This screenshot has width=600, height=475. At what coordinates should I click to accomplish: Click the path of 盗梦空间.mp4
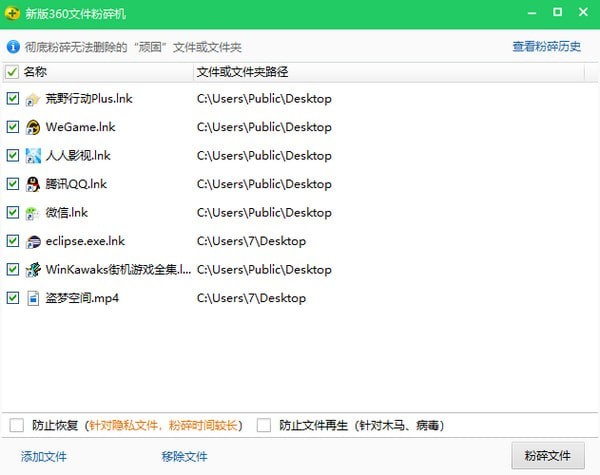click(251, 298)
